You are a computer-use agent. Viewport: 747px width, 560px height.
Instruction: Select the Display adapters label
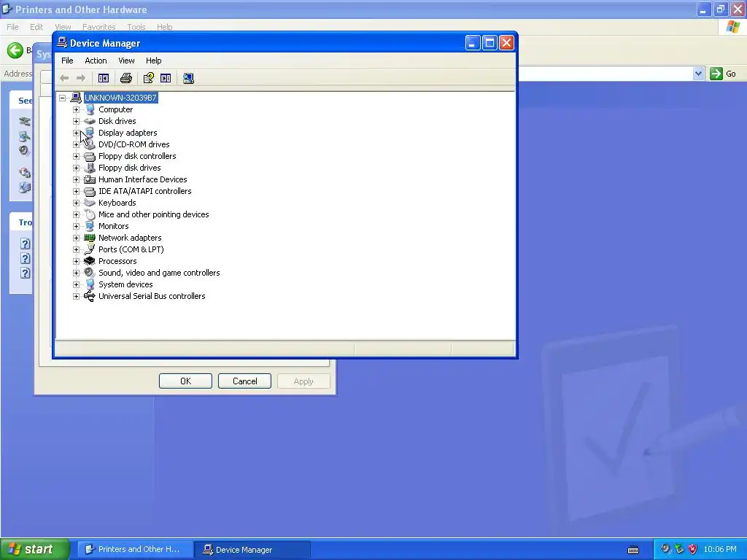point(128,133)
